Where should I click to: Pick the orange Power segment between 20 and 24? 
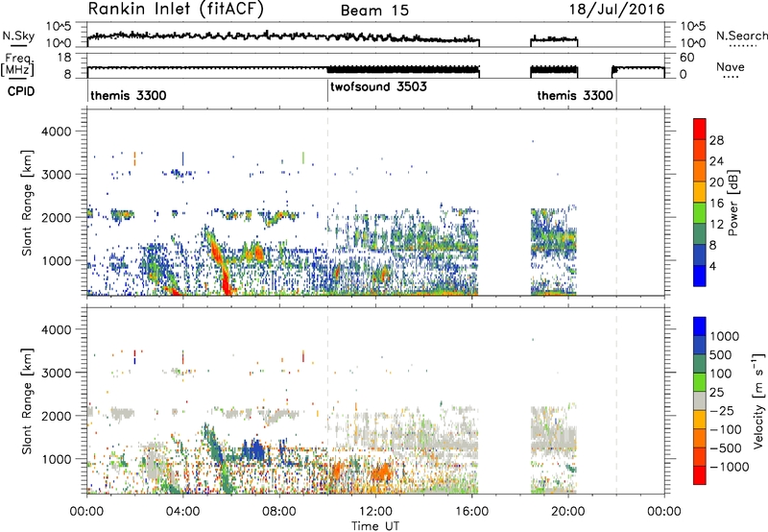tap(700, 171)
